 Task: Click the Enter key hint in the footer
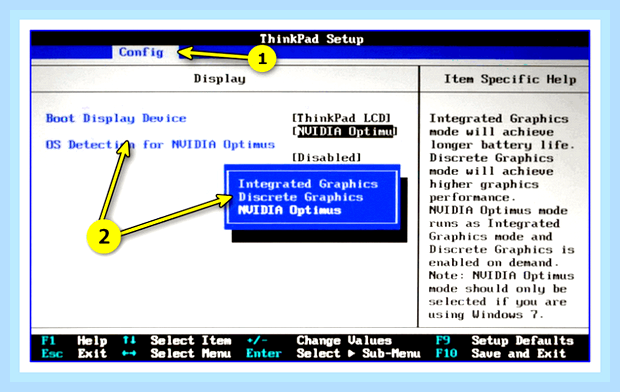264,353
